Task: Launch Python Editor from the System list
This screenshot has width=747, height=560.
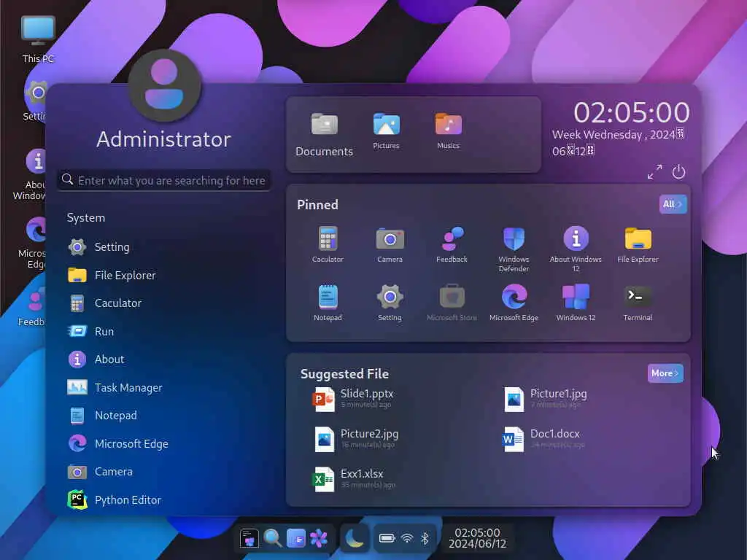Action: [164, 500]
